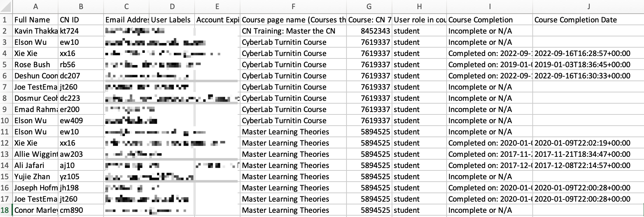Image resolution: width=644 pixels, height=217 pixels.
Task: Click the 'Course Completion Date' header cell
Action: (x=588, y=20)
